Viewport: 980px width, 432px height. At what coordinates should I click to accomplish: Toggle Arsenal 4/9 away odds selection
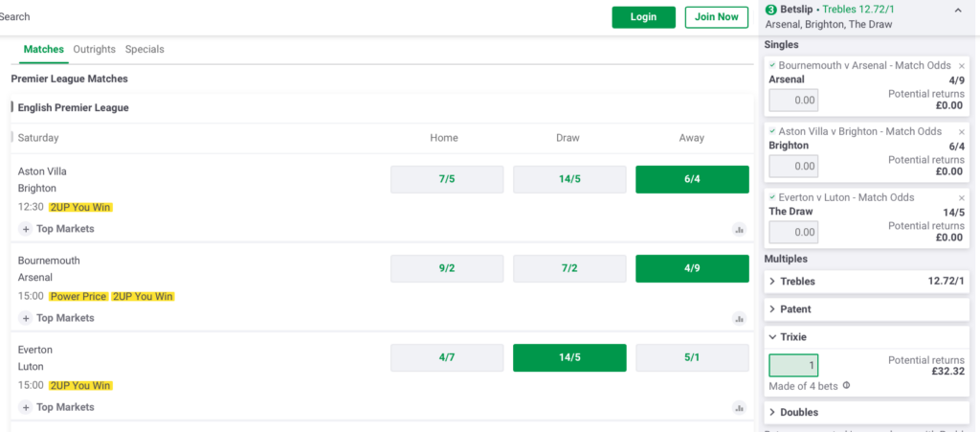(692, 268)
